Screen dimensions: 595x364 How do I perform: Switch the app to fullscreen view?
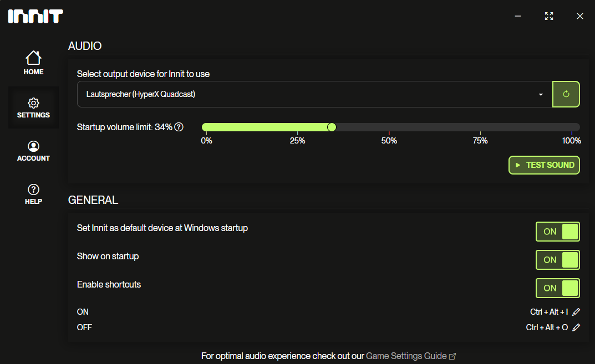[x=549, y=16]
